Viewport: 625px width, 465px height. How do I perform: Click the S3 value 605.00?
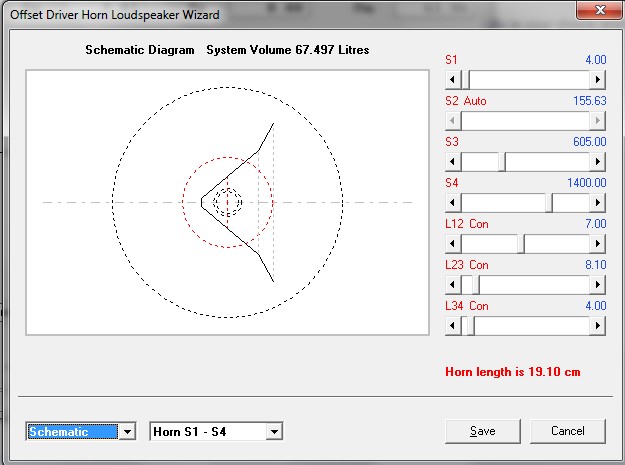(590, 142)
